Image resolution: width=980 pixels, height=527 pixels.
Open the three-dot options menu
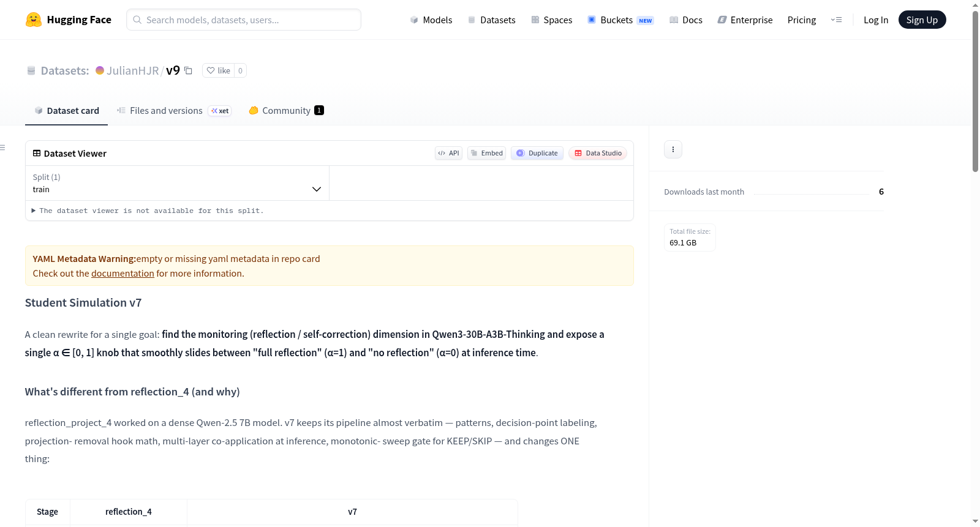click(x=673, y=149)
